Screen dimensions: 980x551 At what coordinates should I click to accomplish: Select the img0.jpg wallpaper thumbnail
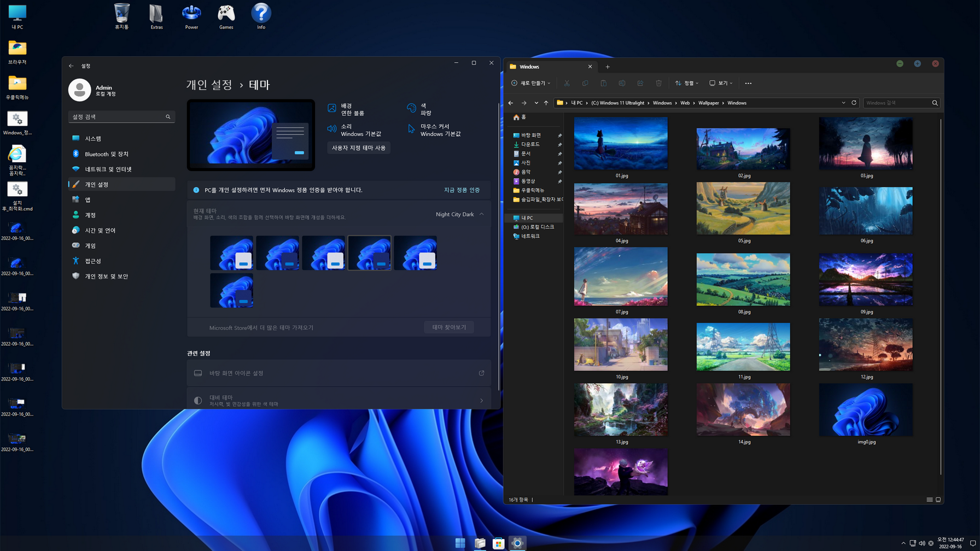tap(866, 410)
